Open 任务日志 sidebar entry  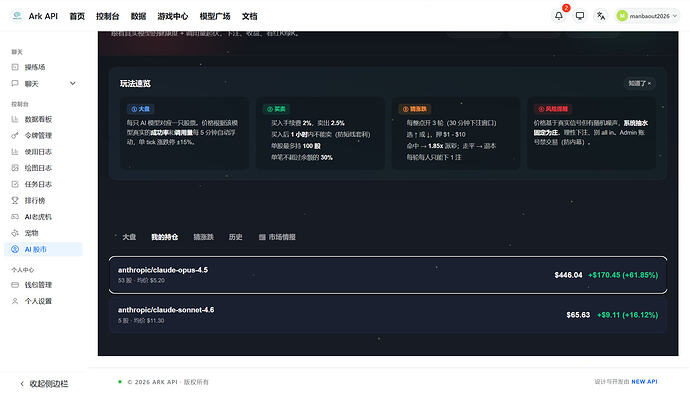[x=43, y=184]
